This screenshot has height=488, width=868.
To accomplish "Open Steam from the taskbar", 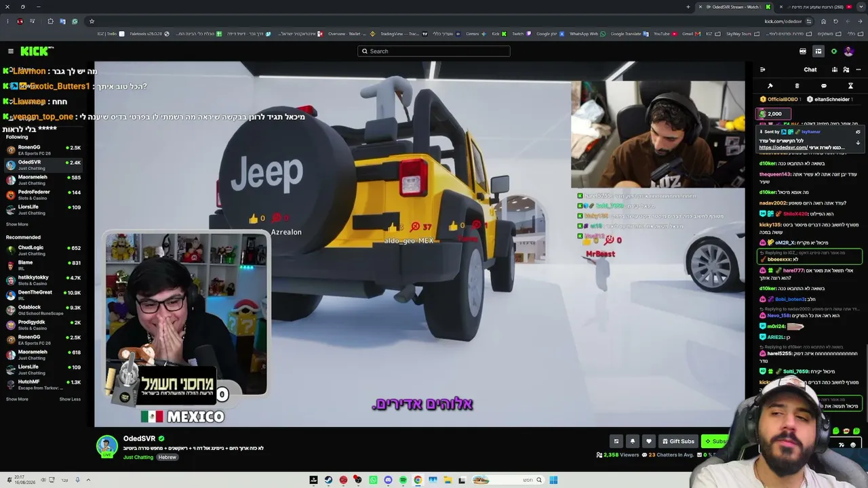I will [328, 480].
